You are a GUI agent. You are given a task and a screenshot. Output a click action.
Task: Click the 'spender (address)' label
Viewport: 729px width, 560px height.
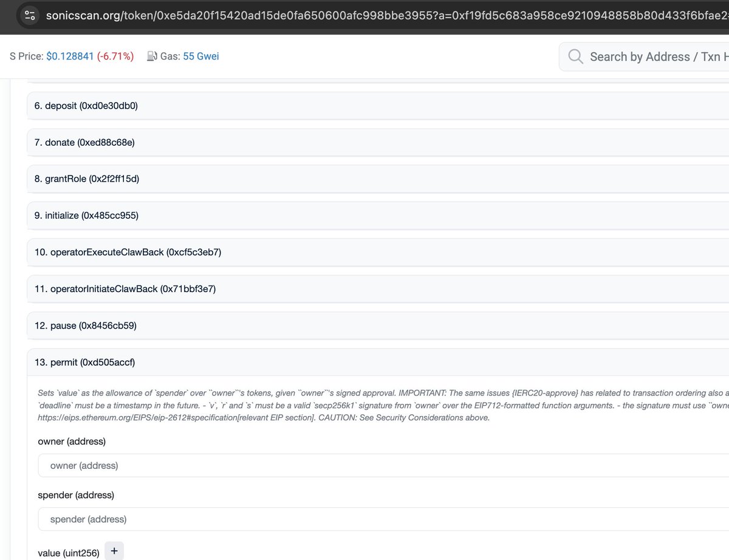click(76, 495)
